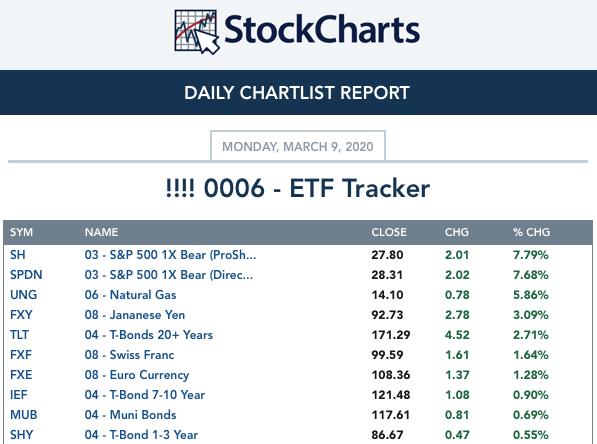Click the StockCharts wordmark text
597x444 pixels.
(x=322, y=30)
